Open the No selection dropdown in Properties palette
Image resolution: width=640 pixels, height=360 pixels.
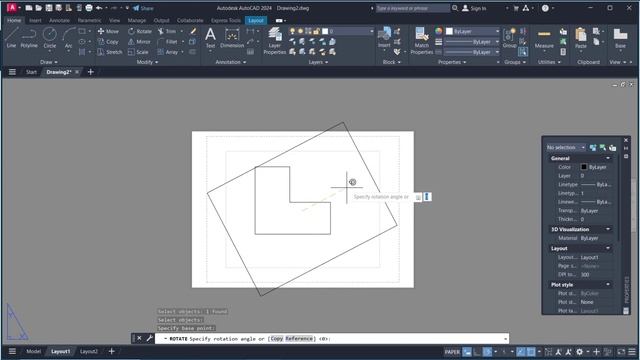(x=566, y=147)
